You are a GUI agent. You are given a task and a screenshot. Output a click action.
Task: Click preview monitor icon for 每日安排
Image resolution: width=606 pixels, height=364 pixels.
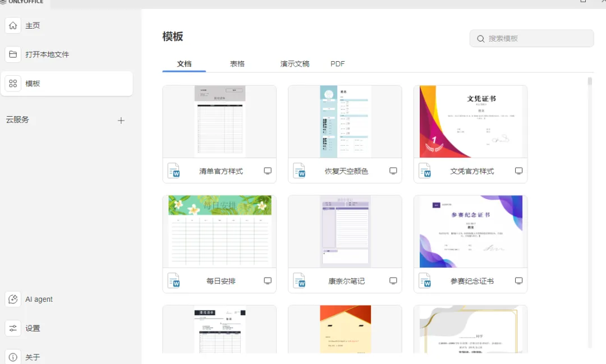point(268,280)
